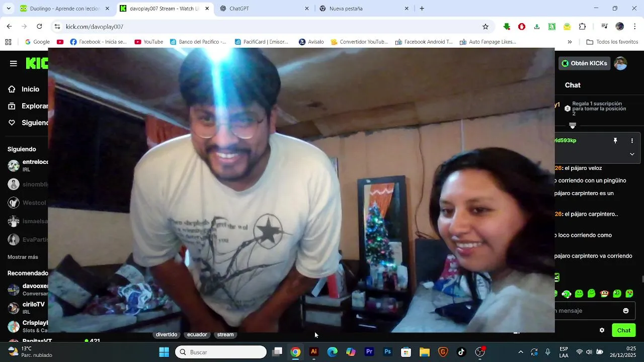644x362 pixels.
Task: Open the Google bookmark
Action: (x=37, y=42)
